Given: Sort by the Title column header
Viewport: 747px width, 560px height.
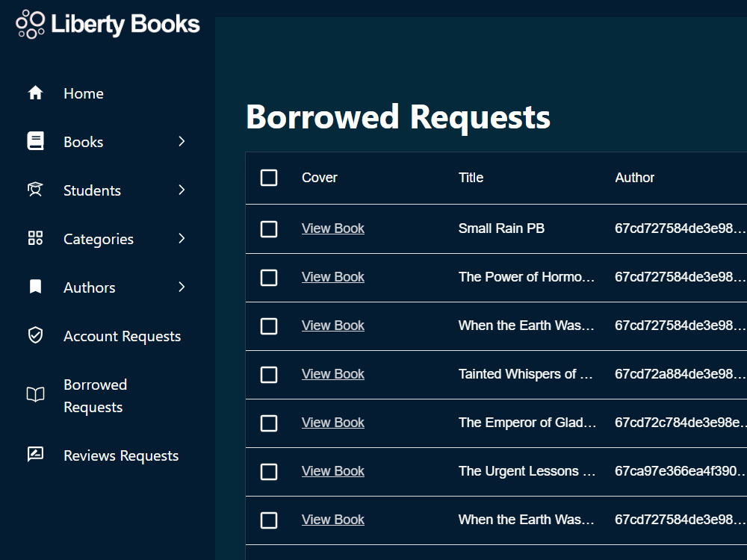Looking at the screenshot, I should click(471, 178).
